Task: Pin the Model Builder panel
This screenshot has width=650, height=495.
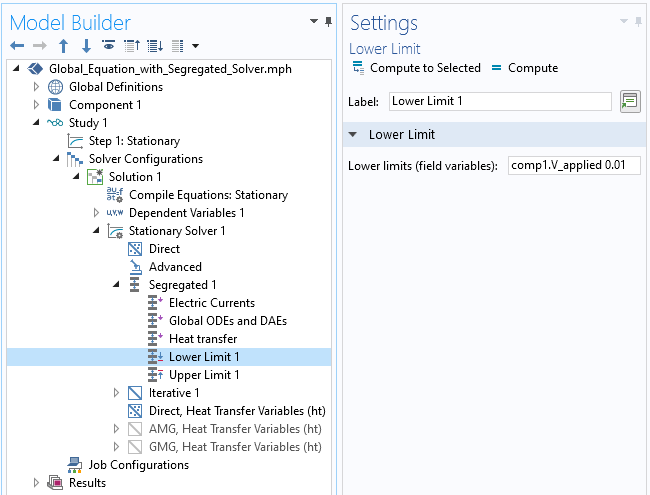Action: (328, 22)
